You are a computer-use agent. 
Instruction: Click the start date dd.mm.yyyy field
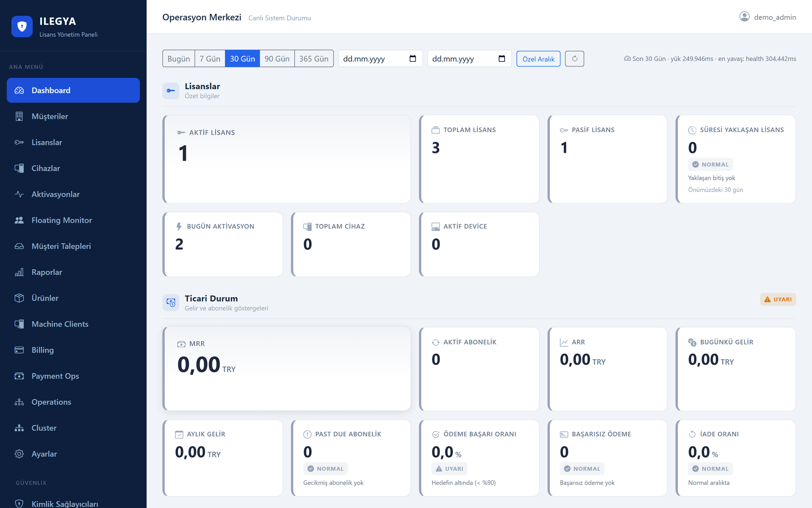(x=380, y=59)
